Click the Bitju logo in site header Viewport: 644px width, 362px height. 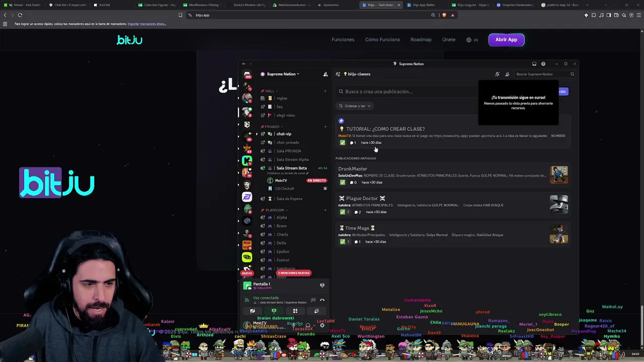coord(130,40)
